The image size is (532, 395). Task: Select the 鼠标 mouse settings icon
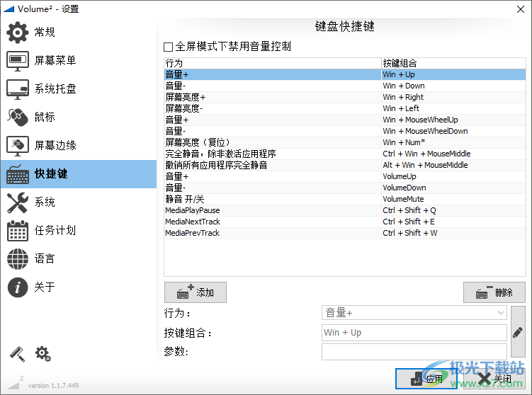(18, 118)
